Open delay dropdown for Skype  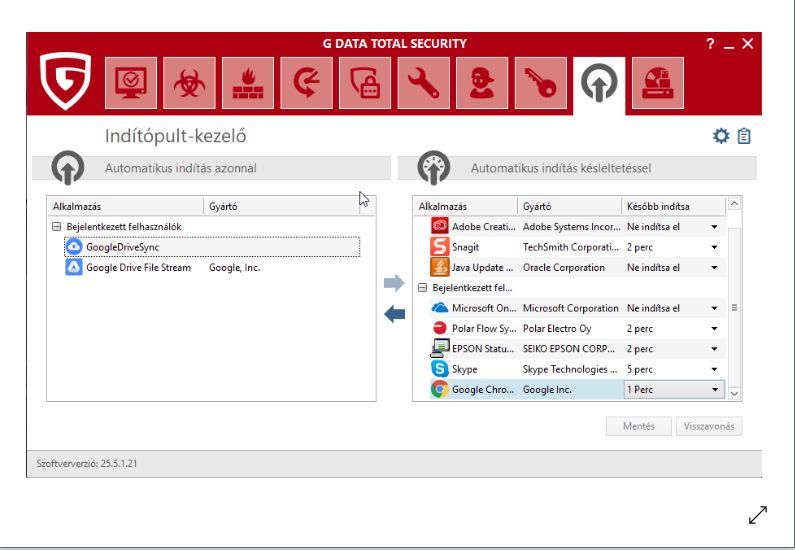click(x=714, y=369)
